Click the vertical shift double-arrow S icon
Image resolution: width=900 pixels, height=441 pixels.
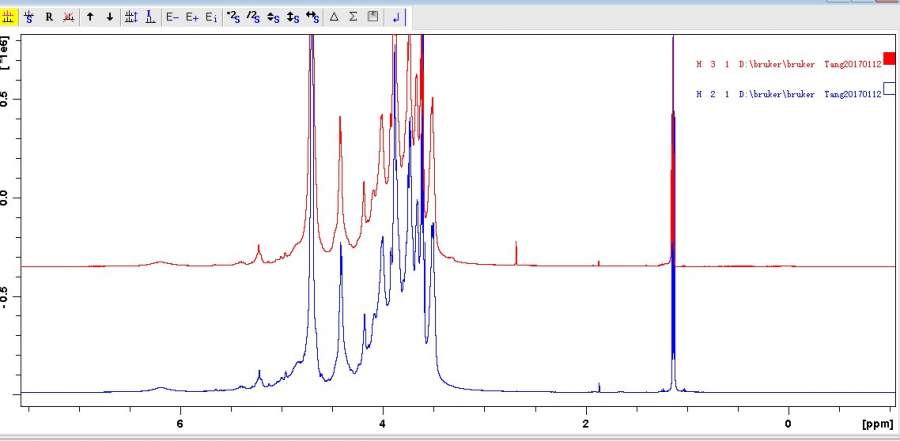click(293, 17)
